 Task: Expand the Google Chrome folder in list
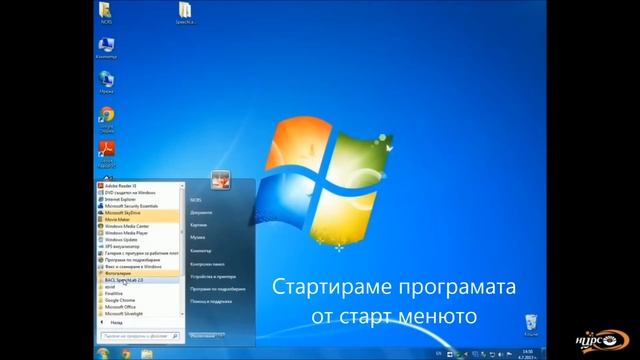pyautogui.click(x=138, y=300)
